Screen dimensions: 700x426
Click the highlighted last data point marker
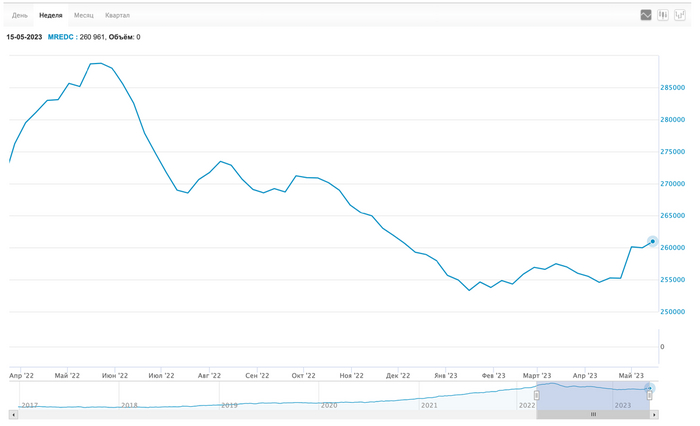(652, 242)
